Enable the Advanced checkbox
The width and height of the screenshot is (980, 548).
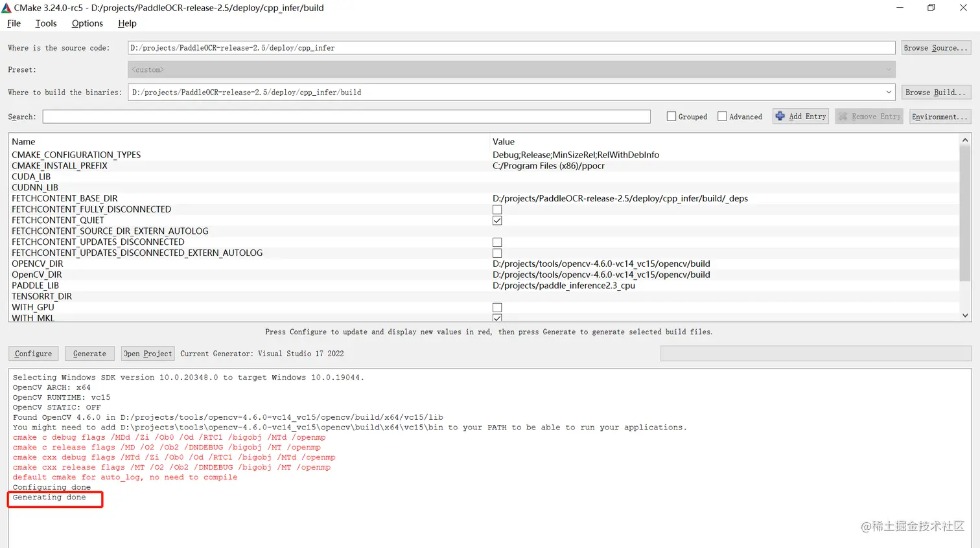(722, 117)
